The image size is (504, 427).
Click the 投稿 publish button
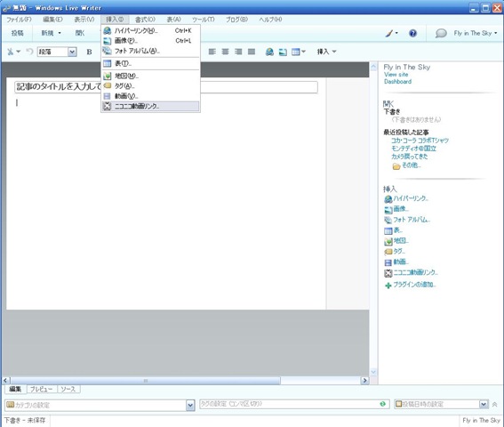tap(18, 33)
